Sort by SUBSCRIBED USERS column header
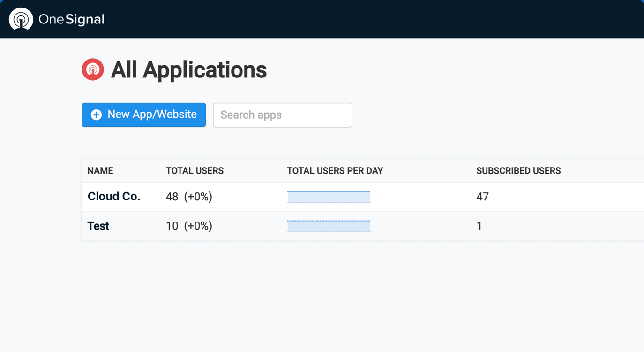This screenshot has width=644, height=352. coord(518,171)
